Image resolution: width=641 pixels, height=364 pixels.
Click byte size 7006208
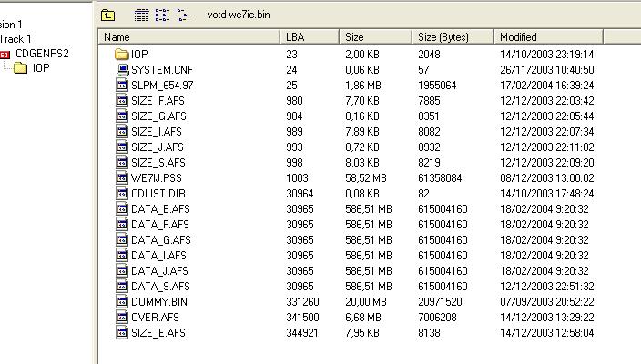(x=437, y=317)
